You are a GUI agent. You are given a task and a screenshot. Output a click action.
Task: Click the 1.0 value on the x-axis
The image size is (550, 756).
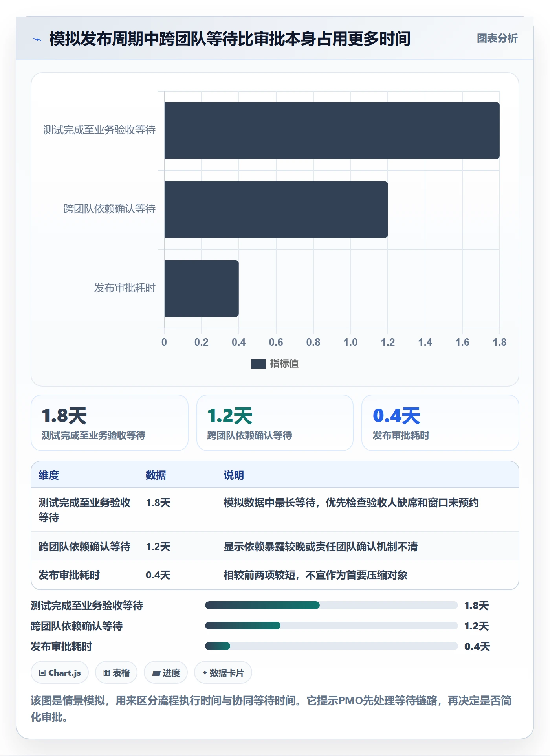coord(350,342)
